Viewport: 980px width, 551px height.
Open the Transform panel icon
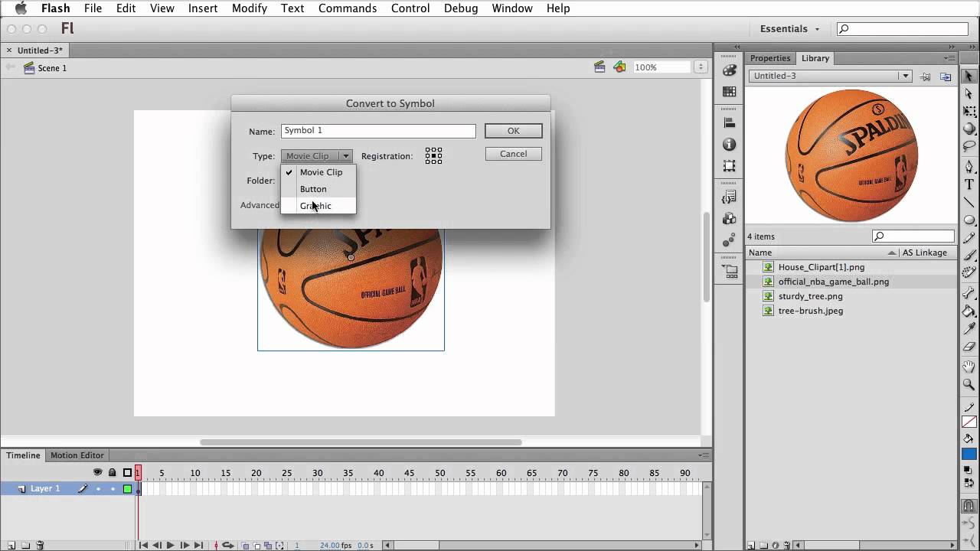(x=729, y=166)
